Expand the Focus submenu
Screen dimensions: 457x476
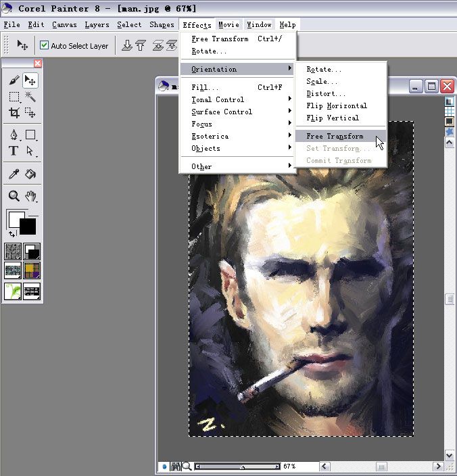point(237,124)
